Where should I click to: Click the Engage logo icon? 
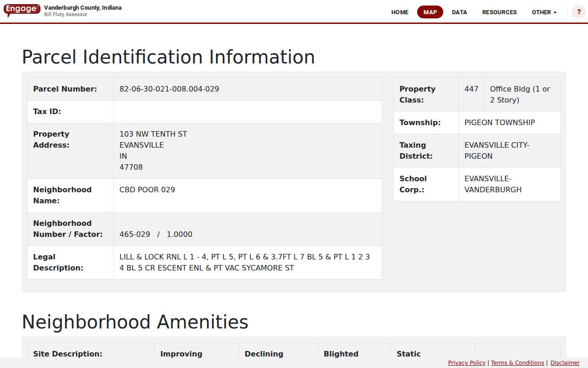(x=22, y=11)
